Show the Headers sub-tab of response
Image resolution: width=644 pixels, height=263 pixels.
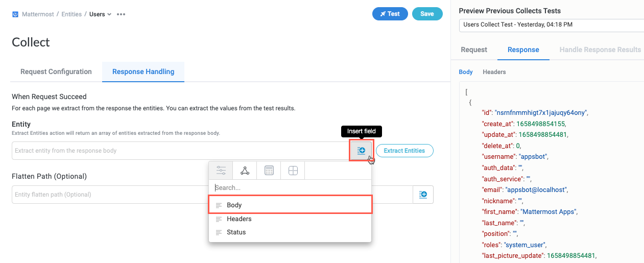[494, 72]
